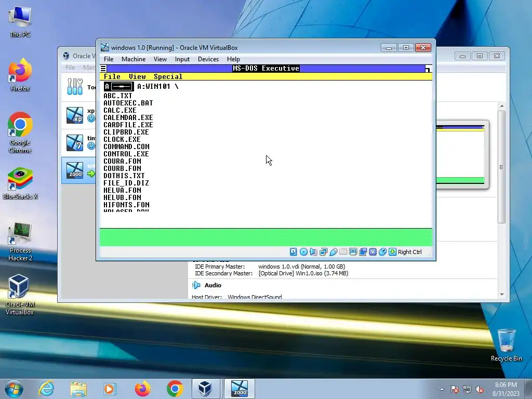Select COURB.FON font file
This screenshot has width=532, height=399.
[122, 169]
